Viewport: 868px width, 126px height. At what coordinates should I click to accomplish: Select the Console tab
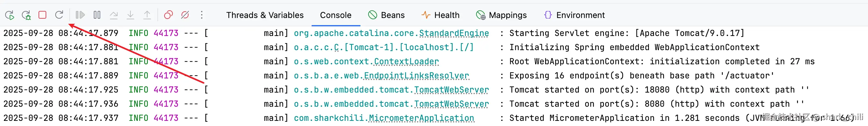(x=336, y=15)
